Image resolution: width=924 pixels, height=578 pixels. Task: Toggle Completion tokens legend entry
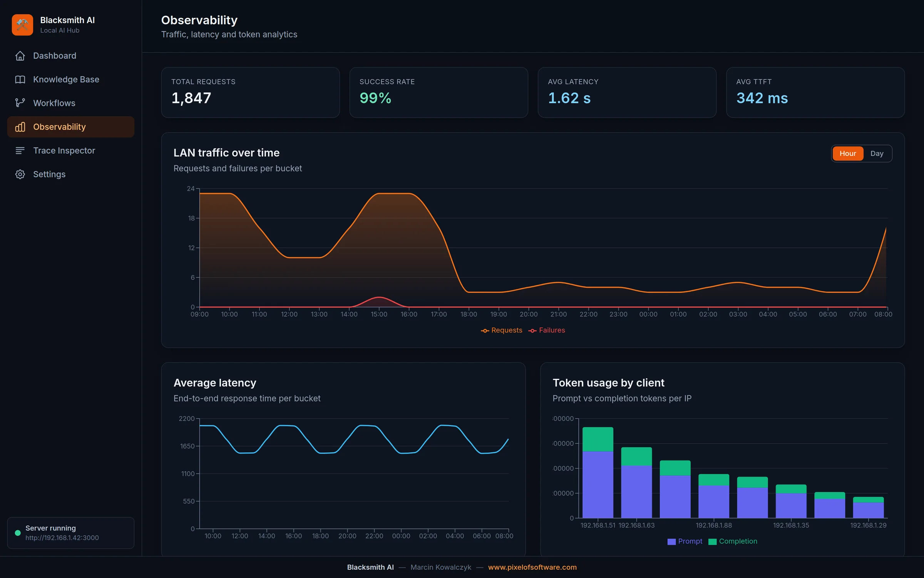[733, 541]
